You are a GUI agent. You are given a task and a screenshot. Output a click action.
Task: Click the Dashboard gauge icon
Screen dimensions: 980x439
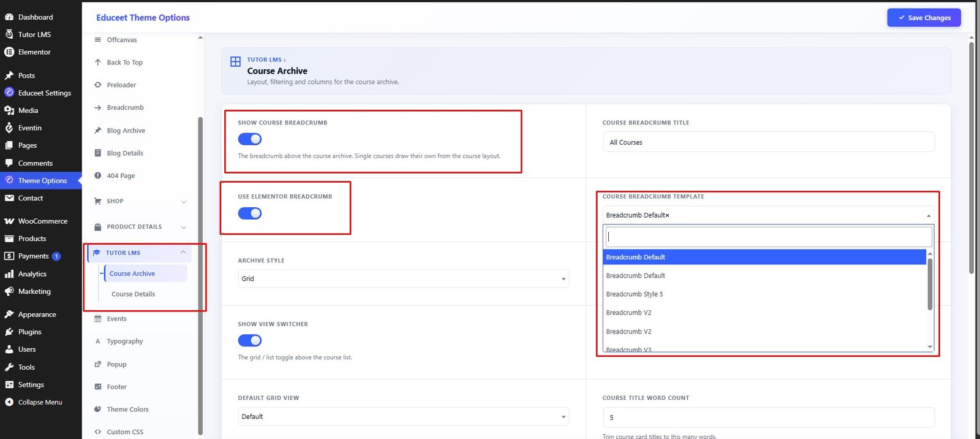[x=9, y=17]
